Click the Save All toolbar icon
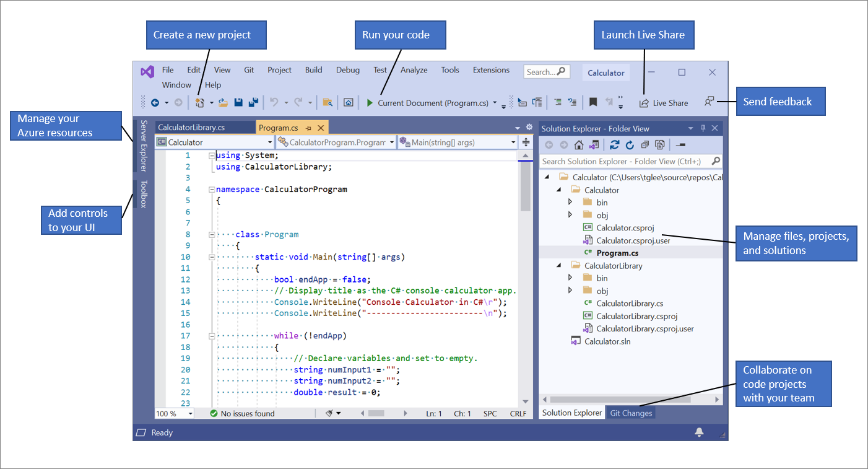Screen dimensions: 868x469 pyautogui.click(x=253, y=102)
